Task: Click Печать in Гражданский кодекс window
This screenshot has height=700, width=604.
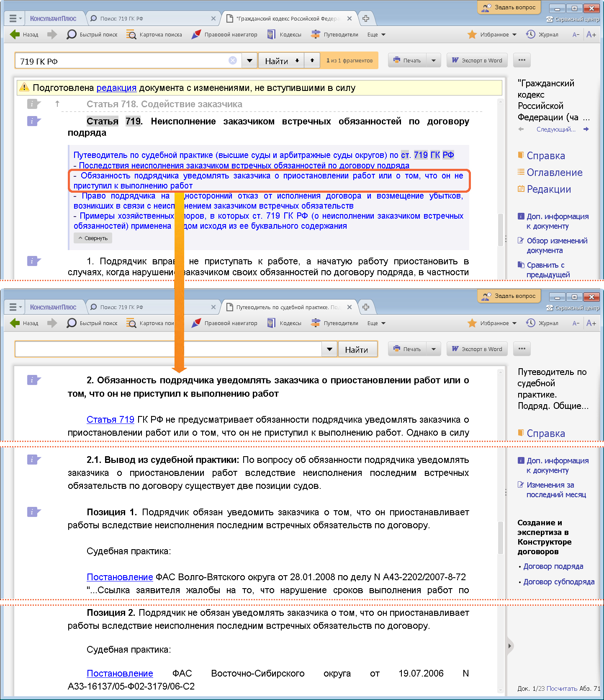Action: [407, 60]
